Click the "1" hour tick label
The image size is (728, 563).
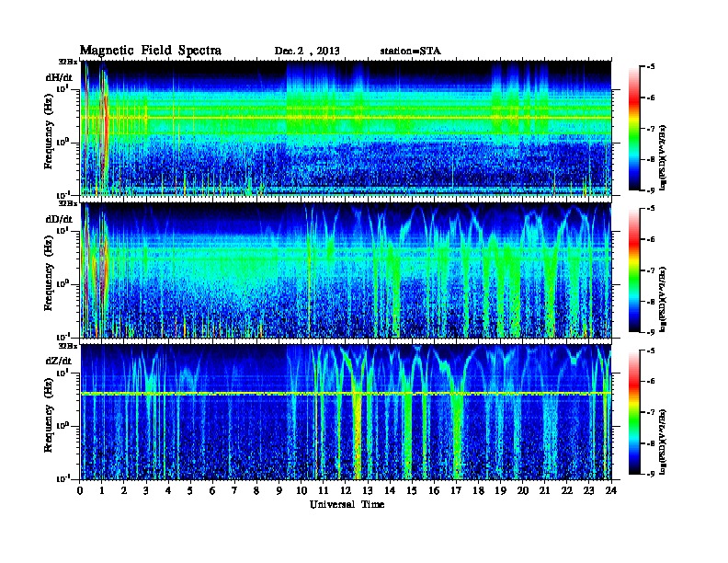click(x=102, y=491)
